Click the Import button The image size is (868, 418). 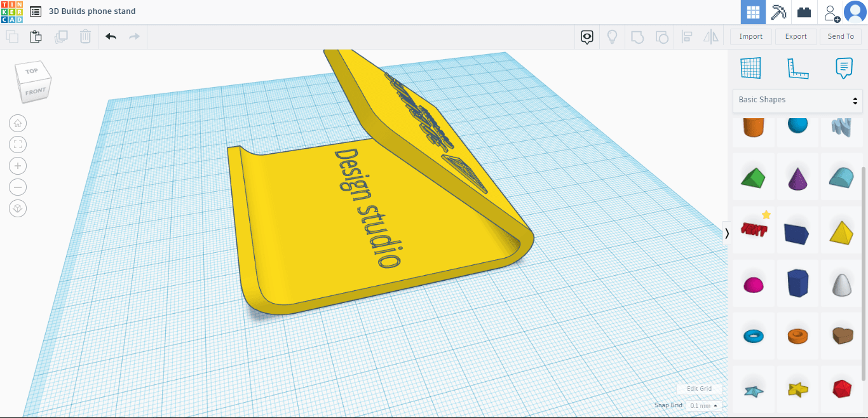(x=750, y=37)
